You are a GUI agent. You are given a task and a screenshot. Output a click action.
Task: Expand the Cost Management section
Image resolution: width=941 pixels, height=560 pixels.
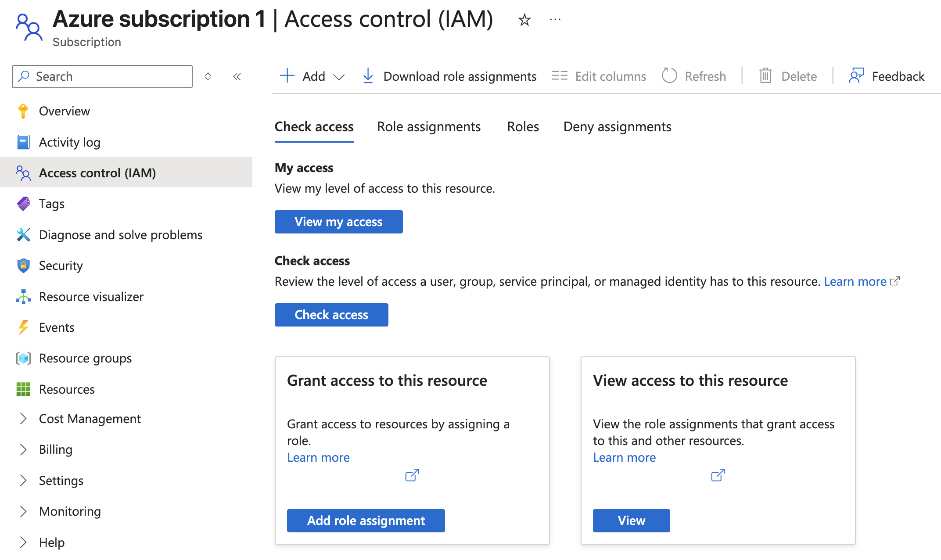(23, 419)
